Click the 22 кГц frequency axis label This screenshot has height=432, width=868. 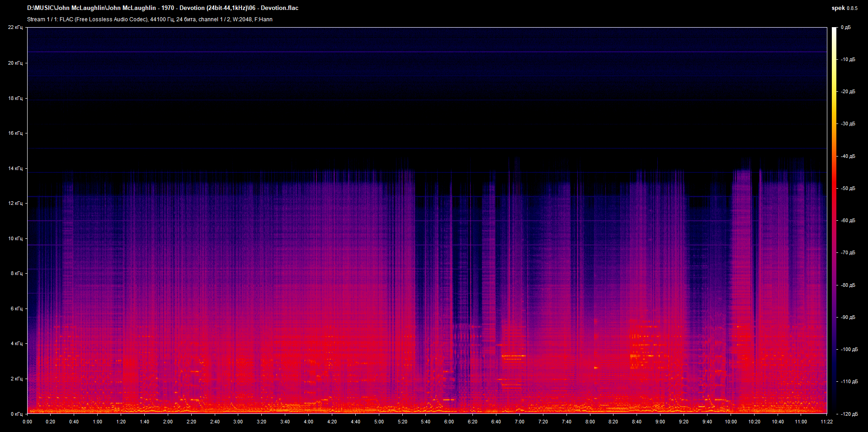[15, 28]
